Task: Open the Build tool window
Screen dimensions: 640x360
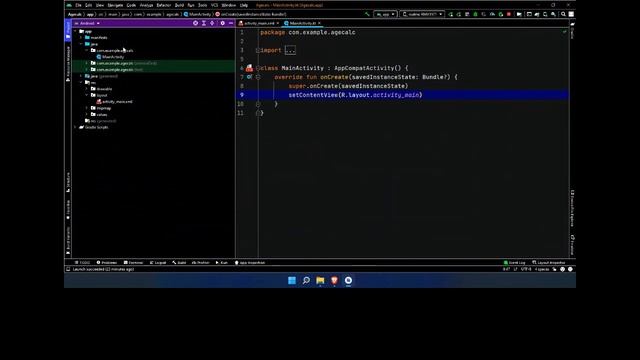Action: click(179, 263)
